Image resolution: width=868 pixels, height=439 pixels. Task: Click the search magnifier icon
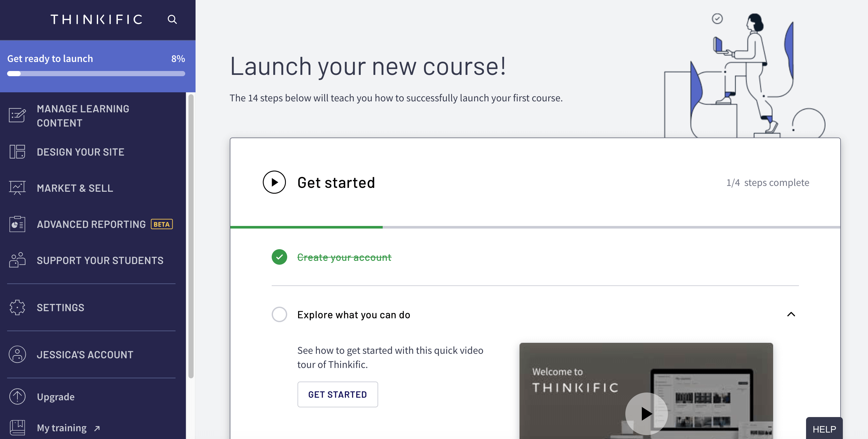tap(172, 20)
